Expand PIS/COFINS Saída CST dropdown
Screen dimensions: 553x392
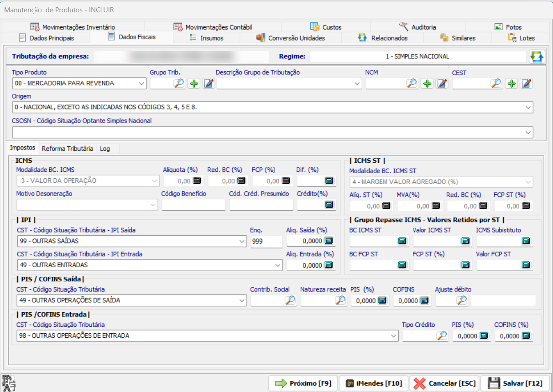point(242,300)
